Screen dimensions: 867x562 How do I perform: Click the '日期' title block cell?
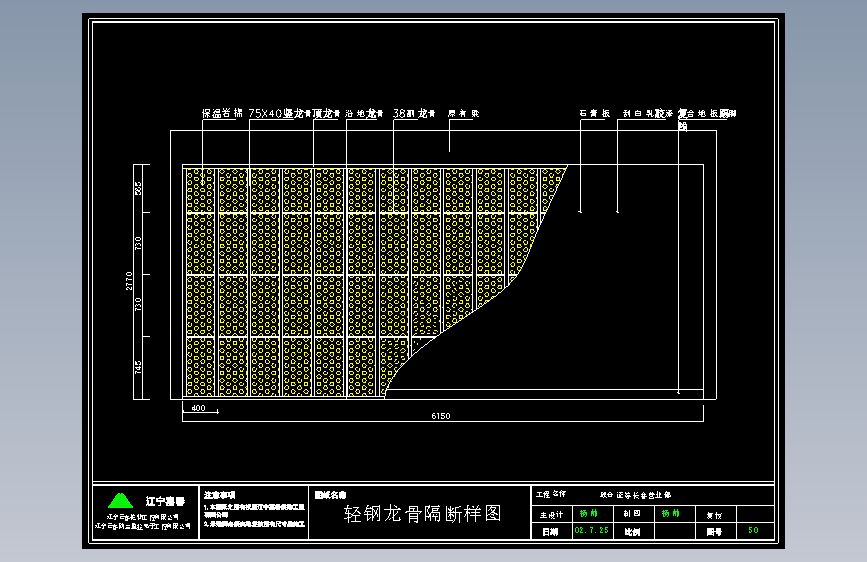pyautogui.click(x=550, y=532)
